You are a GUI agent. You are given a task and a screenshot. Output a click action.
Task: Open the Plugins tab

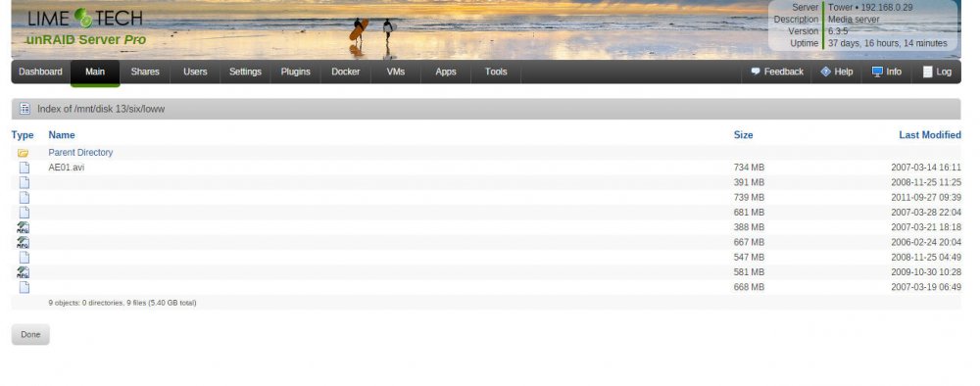point(296,72)
